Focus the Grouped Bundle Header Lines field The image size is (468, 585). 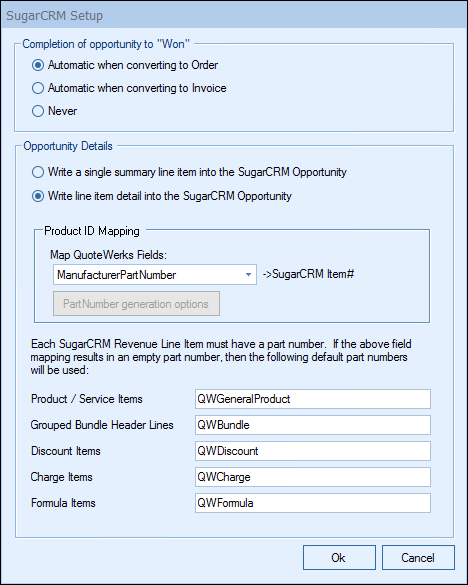(x=312, y=425)
